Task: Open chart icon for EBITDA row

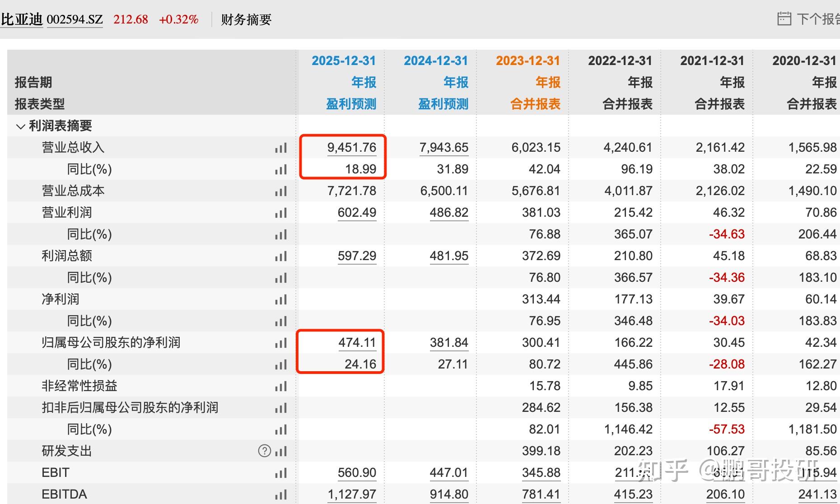Action: pyautogui.click(x=281, y=495)
